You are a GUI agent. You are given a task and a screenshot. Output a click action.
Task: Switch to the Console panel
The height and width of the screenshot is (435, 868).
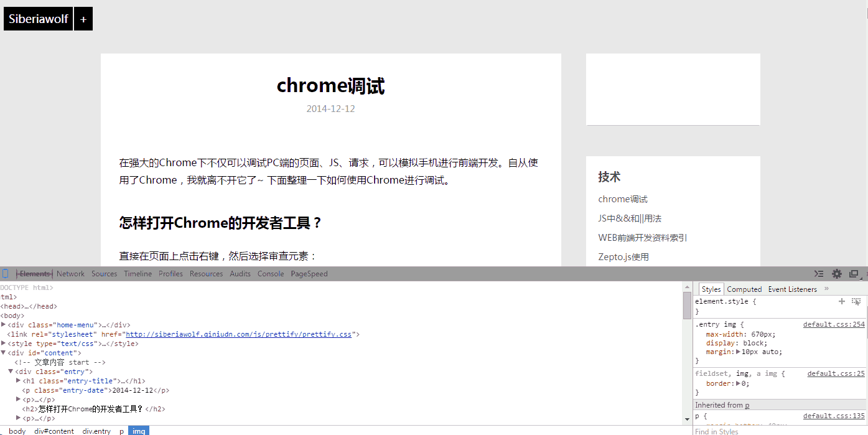pyautogui.click(x=271, y=274)
